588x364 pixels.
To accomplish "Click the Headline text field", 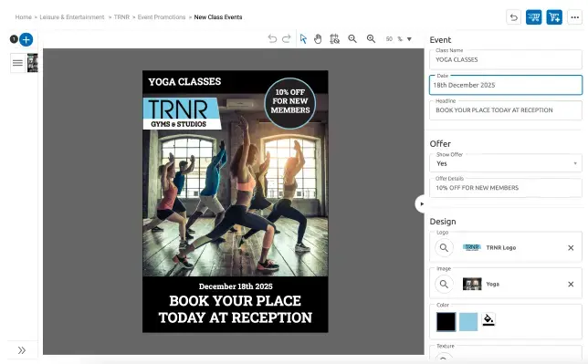I will 506,110.
